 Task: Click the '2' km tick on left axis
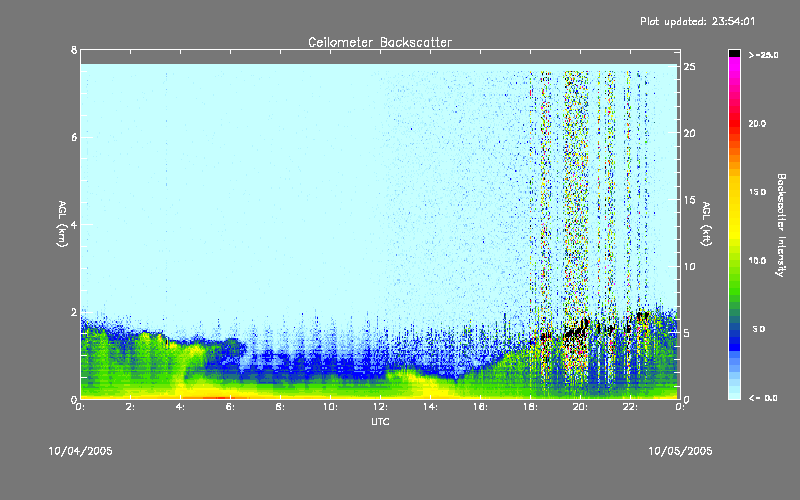coord(74,312)
